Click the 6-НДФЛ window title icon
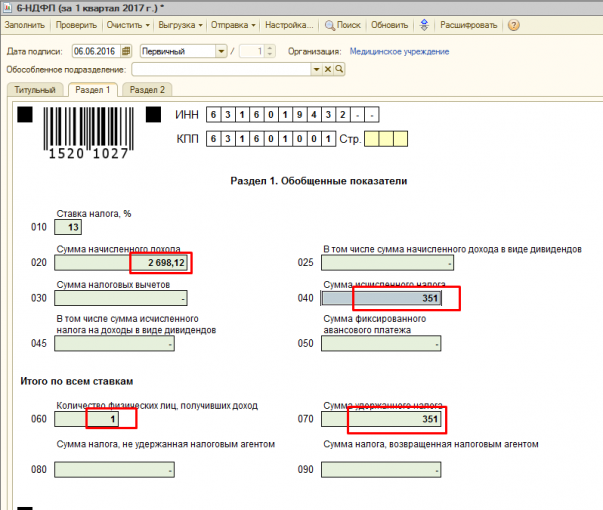 pyautogui.click(x=8, y=7)
